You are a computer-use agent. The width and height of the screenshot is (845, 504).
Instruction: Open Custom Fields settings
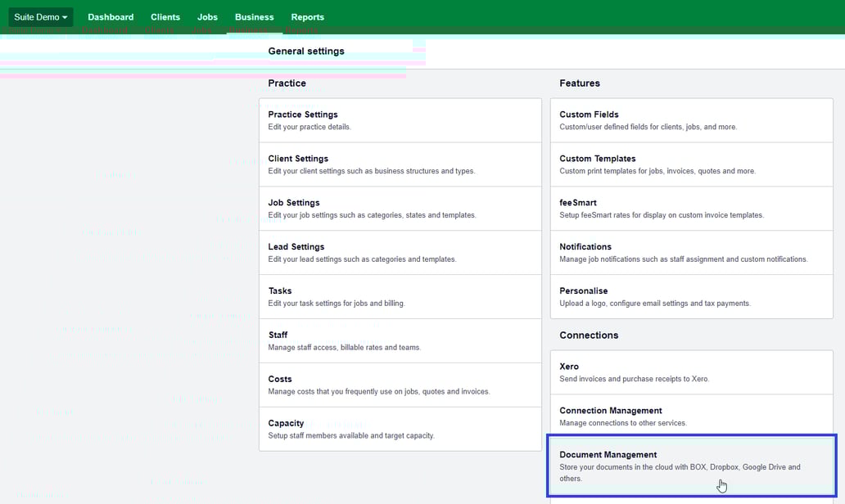pyautogui.click(x=691, y=120)
